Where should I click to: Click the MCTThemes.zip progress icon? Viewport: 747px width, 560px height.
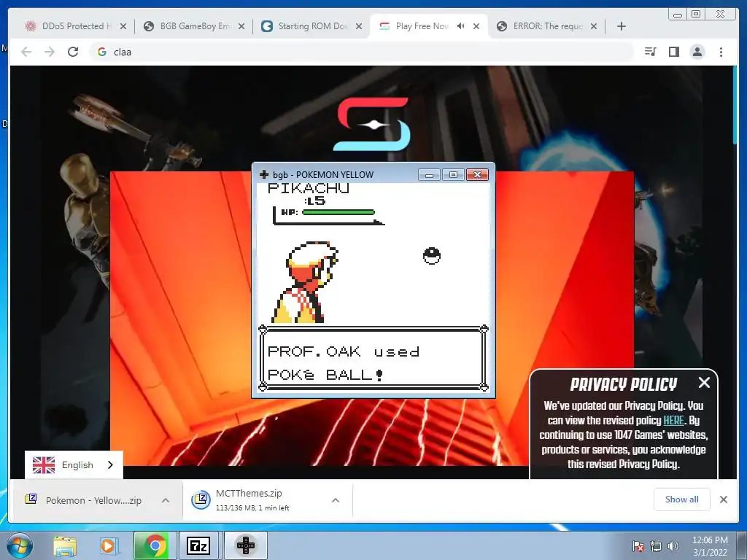click(x=201, y=499)
